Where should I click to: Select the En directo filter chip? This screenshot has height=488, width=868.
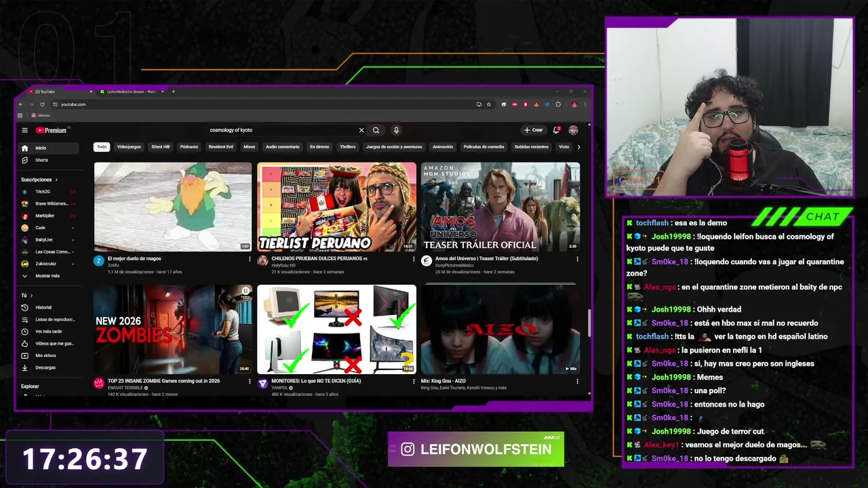point(319,146)
